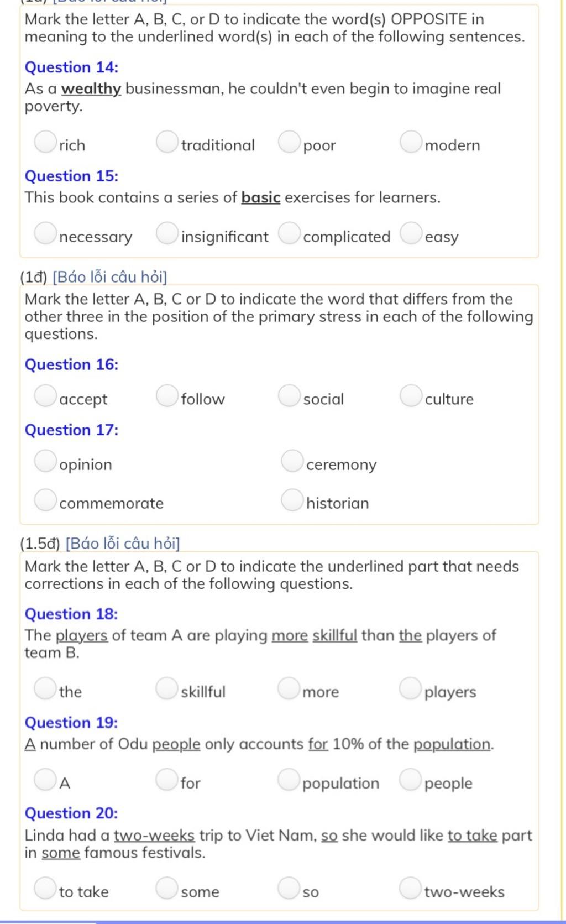Screen dimensions: 566x924
Task: Select 'poor' for Question 14
Action: click(289, 142)
